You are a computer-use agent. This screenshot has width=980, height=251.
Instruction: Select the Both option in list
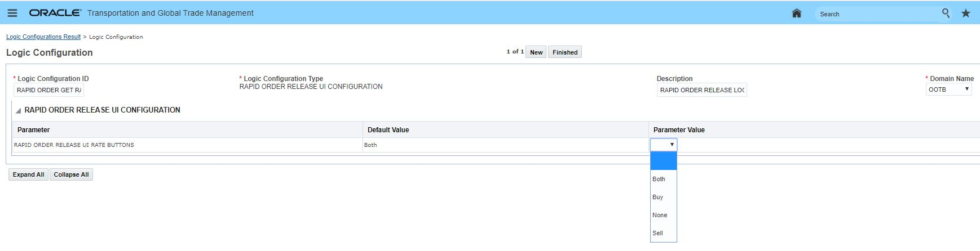tap(659, 179)
